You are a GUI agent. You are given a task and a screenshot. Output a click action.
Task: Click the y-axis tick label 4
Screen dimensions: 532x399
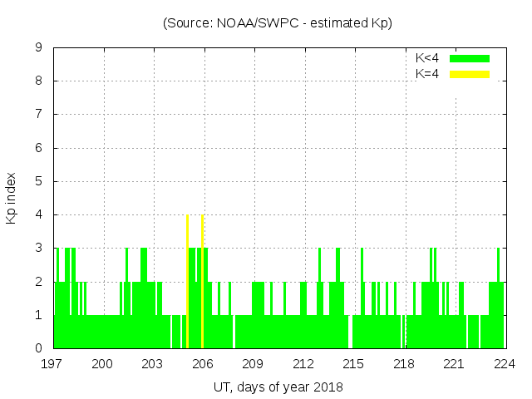39,214
